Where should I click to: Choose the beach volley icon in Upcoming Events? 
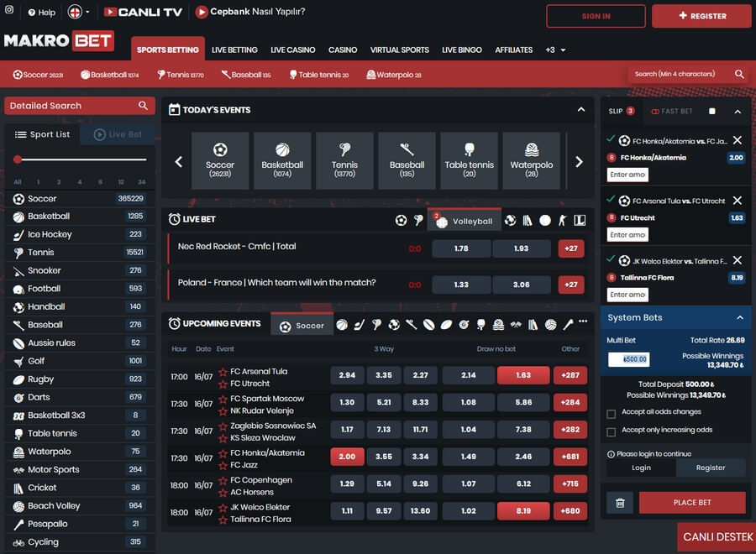pos(550,325)
